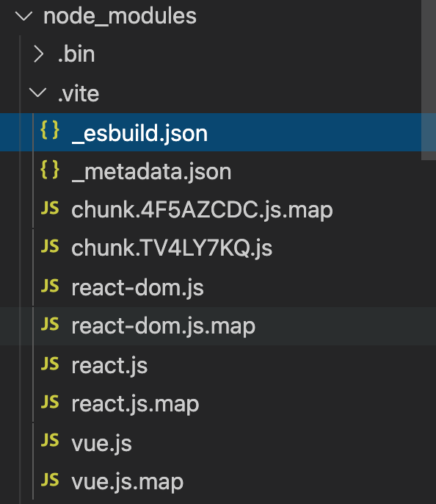The image size is (436, 504).
Task: Collapse the node_modules folder chevron
Action: pyautogui.click(x=23, y=15)
